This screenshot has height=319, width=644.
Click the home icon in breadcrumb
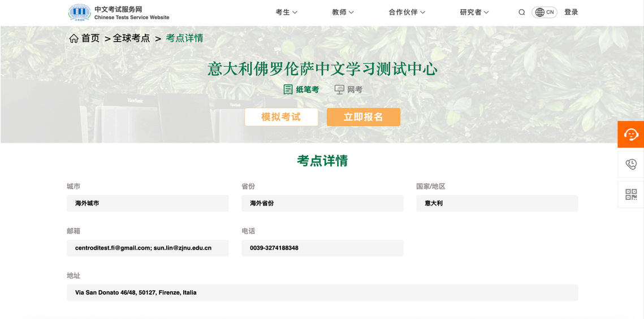[x=74, y=38]
